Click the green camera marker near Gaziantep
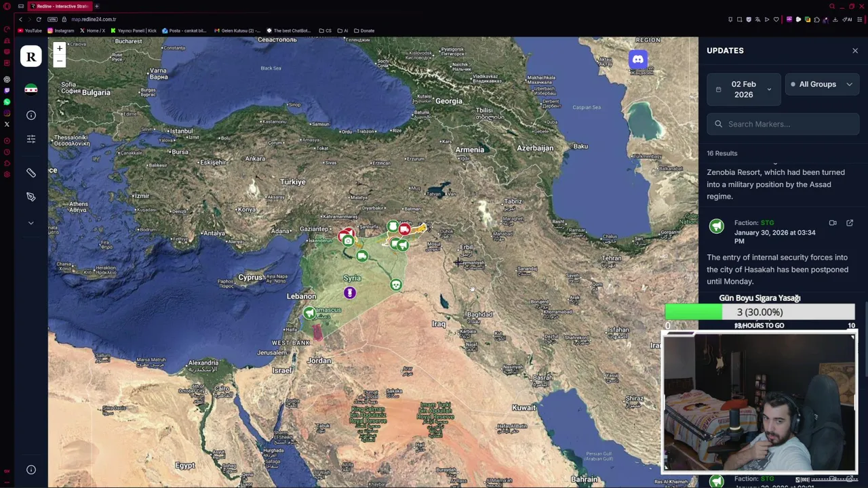Viewport: 868px width, 488px height. point(348,241)
